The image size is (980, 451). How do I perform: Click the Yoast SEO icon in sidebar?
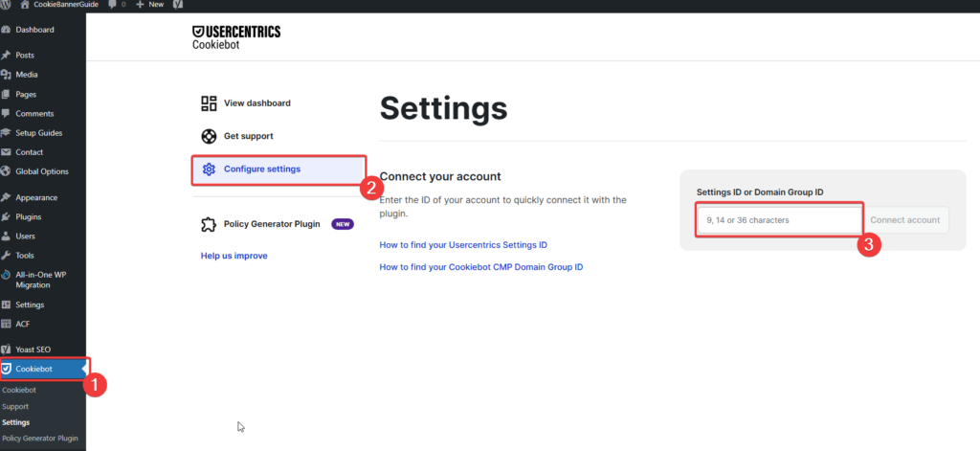[x=7, y=350]
